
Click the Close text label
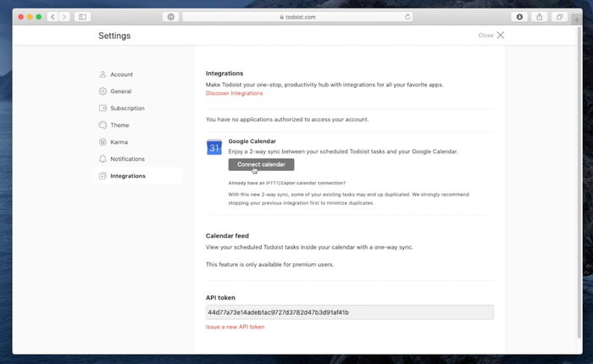(x=485, y=36)
